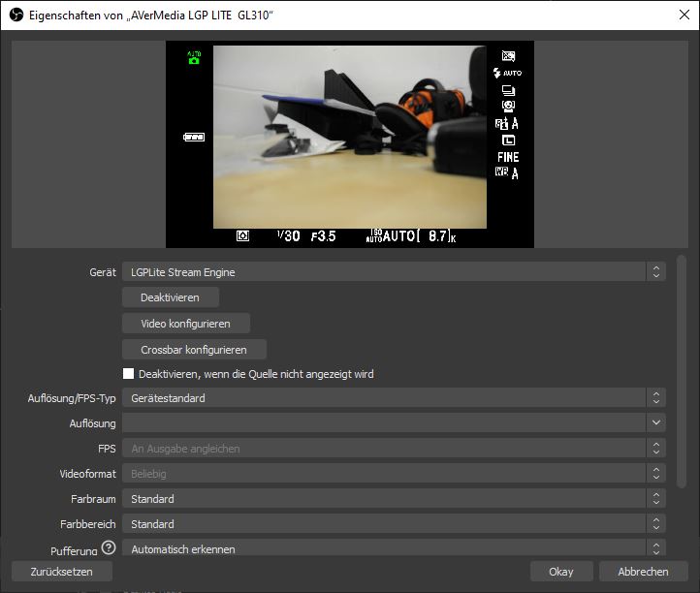Open the empty Auflösung combo box

[x=393, y=423]
